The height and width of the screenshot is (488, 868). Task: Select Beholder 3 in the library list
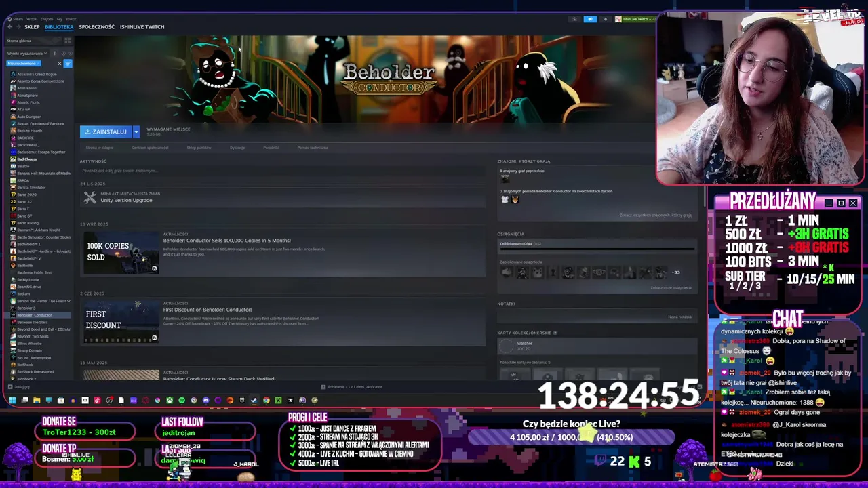tap(26, 308)
